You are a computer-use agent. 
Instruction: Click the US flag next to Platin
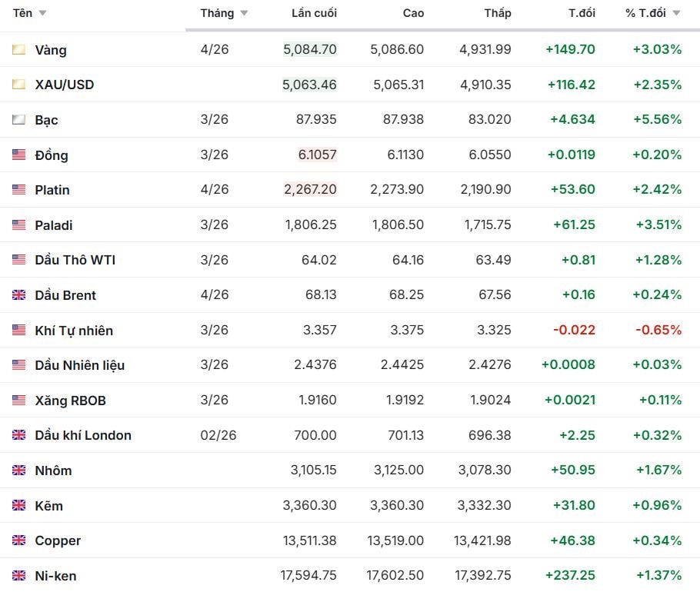coord(18,190)
